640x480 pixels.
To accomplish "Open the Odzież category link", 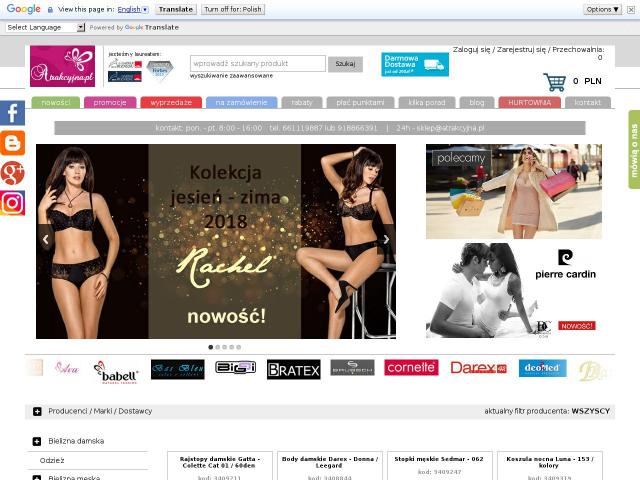I will pos(52,460).
